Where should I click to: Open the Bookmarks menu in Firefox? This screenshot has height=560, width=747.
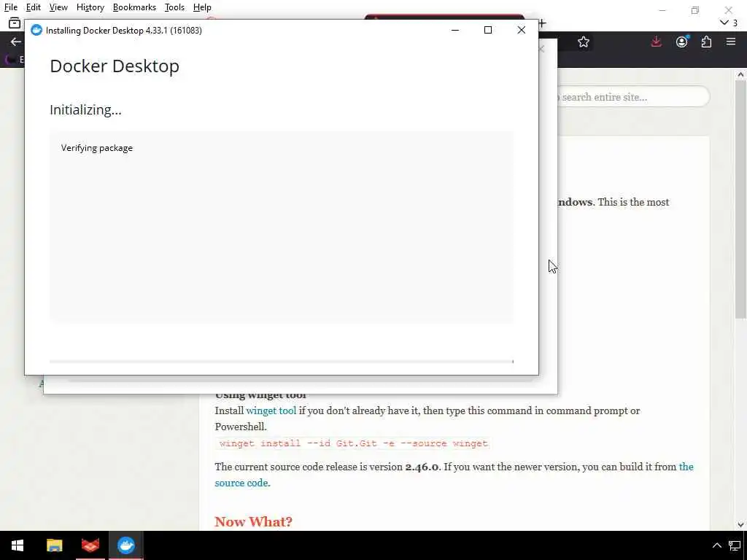tap(134, 7)
